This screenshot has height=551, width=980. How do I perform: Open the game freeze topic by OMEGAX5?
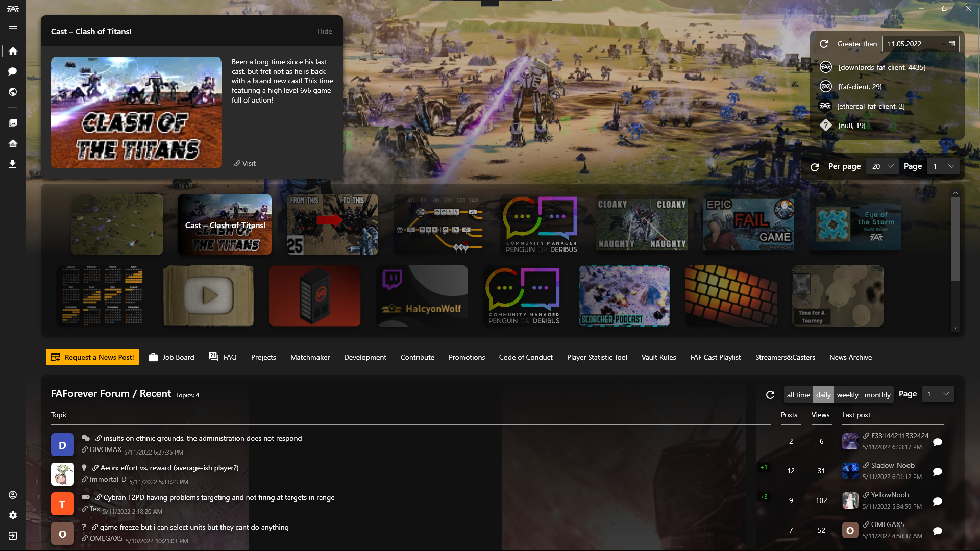point(194,527)
